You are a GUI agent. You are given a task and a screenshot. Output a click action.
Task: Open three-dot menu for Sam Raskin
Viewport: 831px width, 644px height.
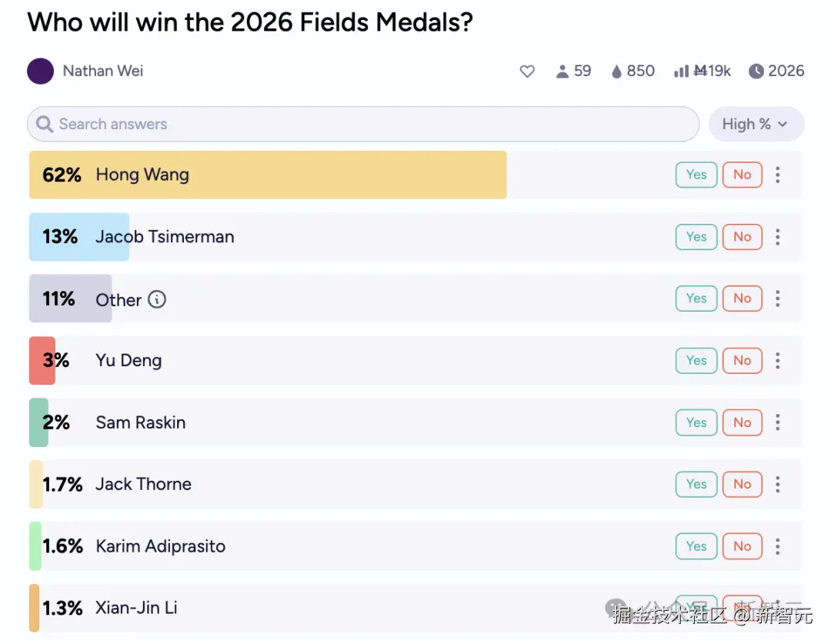(x=778, y=422)
